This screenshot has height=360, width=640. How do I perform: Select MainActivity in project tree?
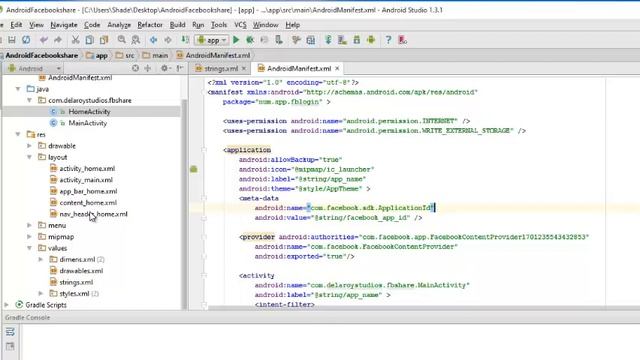coord(88,123)
